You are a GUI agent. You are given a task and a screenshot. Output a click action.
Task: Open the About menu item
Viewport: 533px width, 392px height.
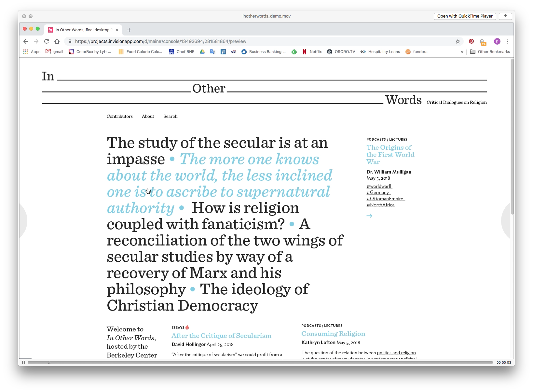pos(148,116)
